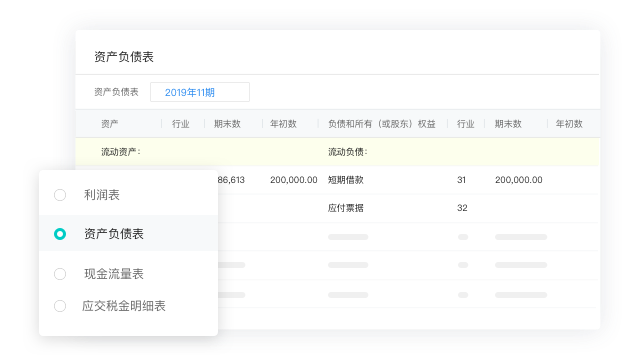Click the 资产负债表 page title
640x360 pixels.
click(124, 57)
